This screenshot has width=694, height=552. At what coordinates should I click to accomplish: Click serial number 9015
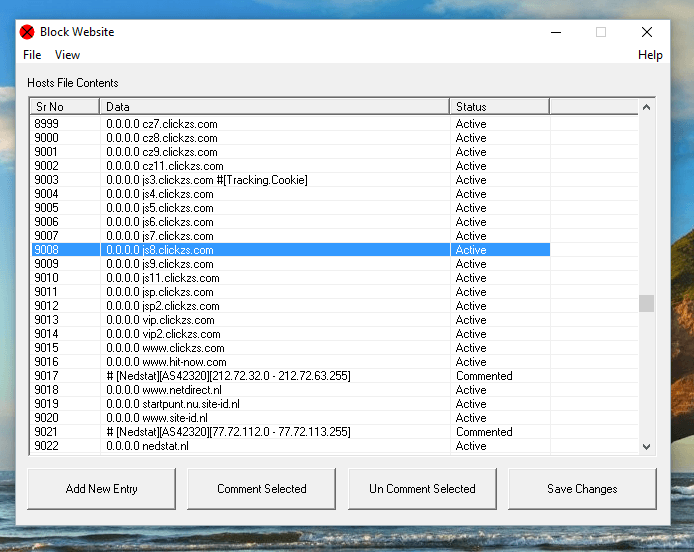(46, 348)
